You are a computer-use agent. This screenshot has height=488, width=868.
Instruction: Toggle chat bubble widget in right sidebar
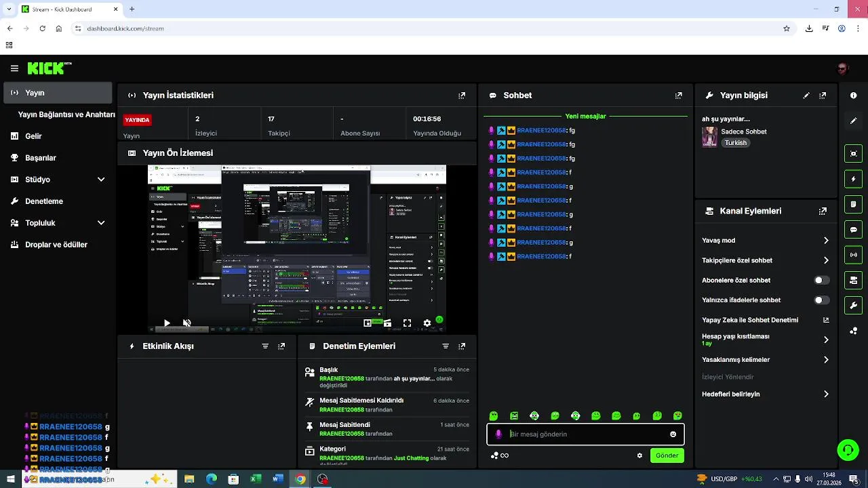click(854, 230)
